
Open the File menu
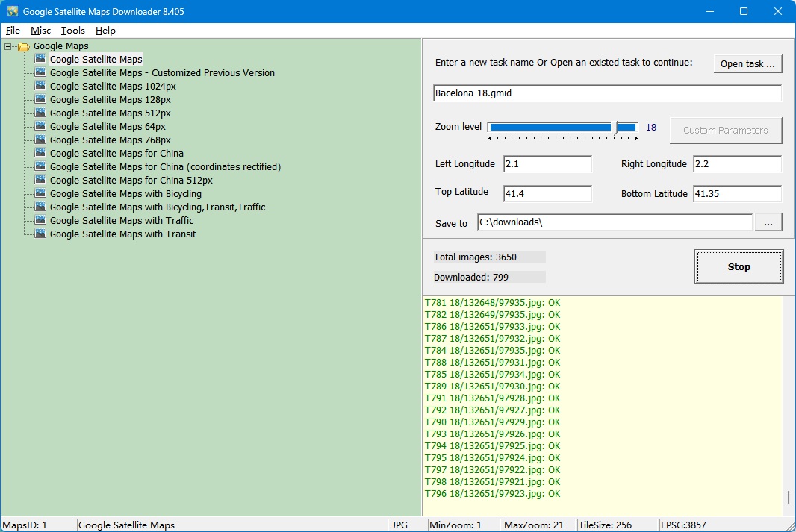(x=13, y=31)
